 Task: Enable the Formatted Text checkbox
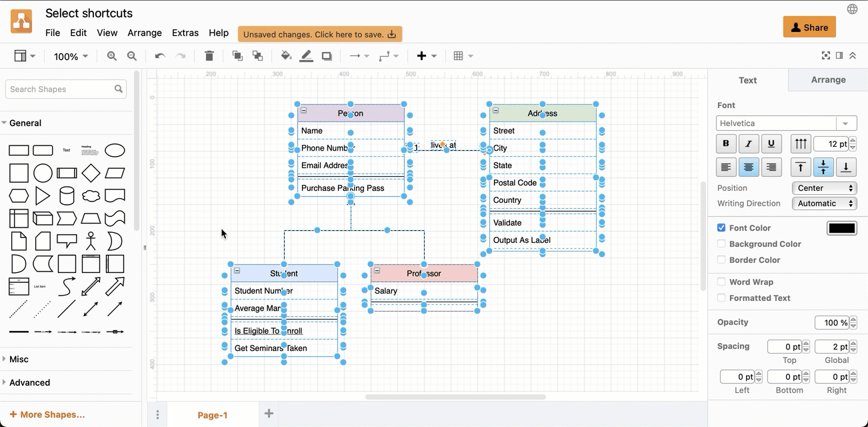click(721, 298)
